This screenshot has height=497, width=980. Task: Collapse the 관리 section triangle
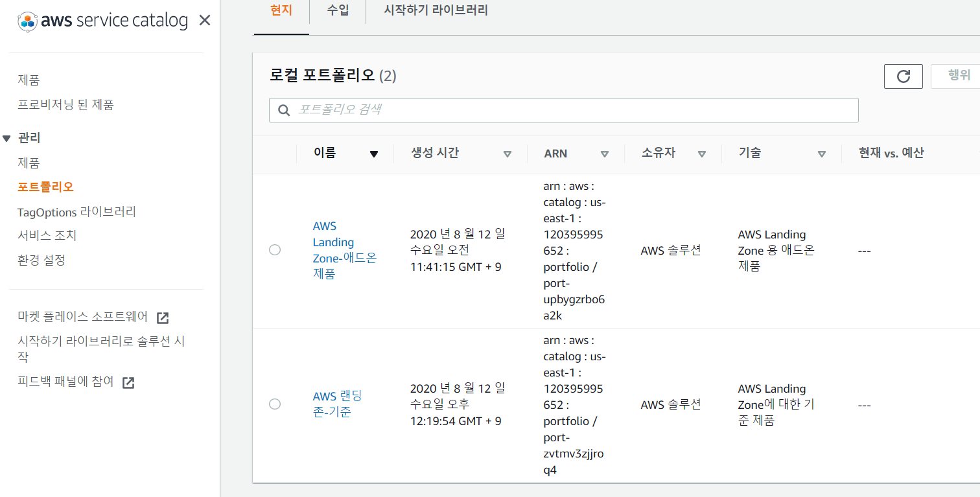[x=7, y=138]
